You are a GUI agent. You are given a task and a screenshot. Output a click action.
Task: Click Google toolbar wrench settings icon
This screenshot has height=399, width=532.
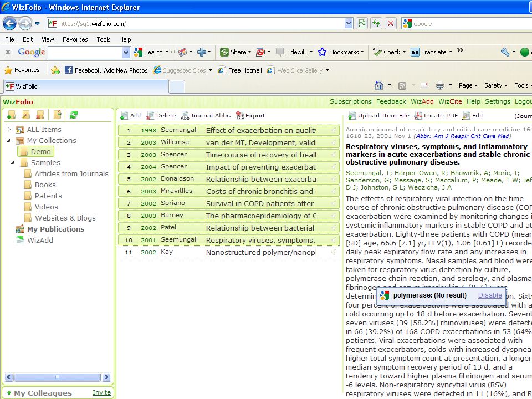pos(505,52)
